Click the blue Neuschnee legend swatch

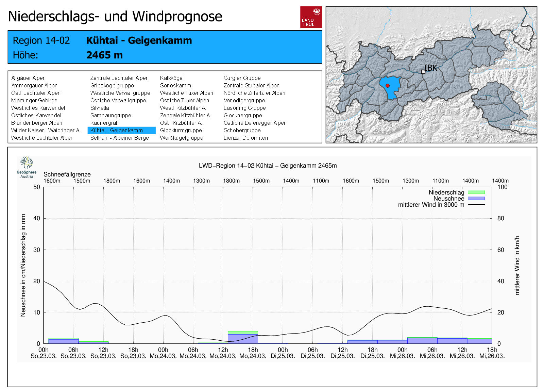point(476,199)
